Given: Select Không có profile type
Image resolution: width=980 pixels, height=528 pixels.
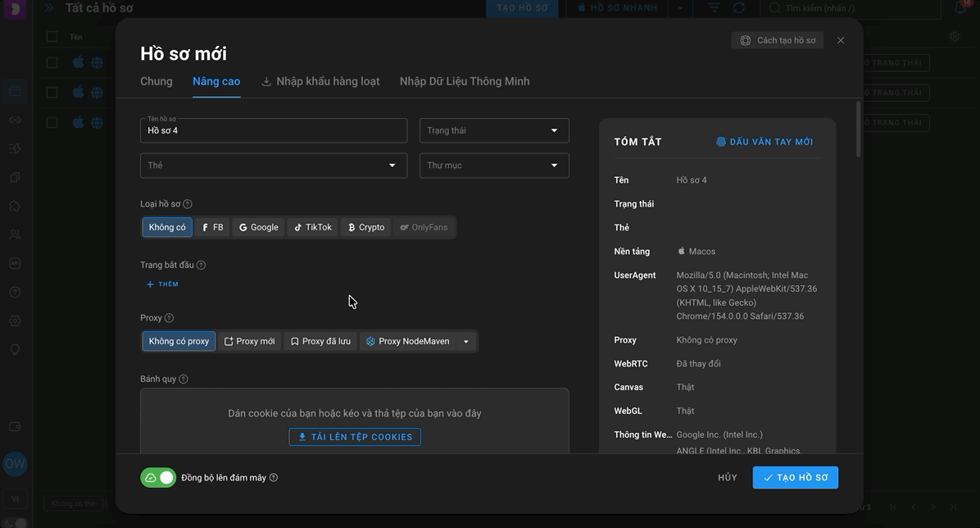Looking at the screenshot, I should pos(167,227).
